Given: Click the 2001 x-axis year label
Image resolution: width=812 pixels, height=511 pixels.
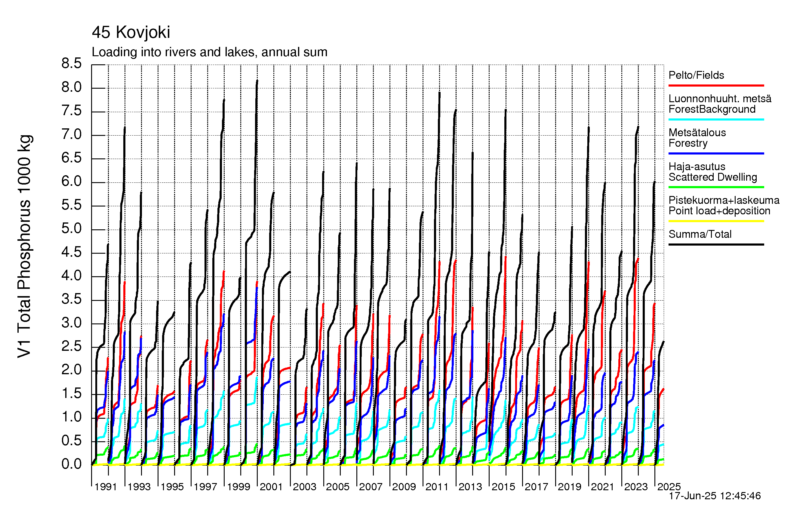Looking at the screenshot, I should pyautogui.click(x=271, y=487).
